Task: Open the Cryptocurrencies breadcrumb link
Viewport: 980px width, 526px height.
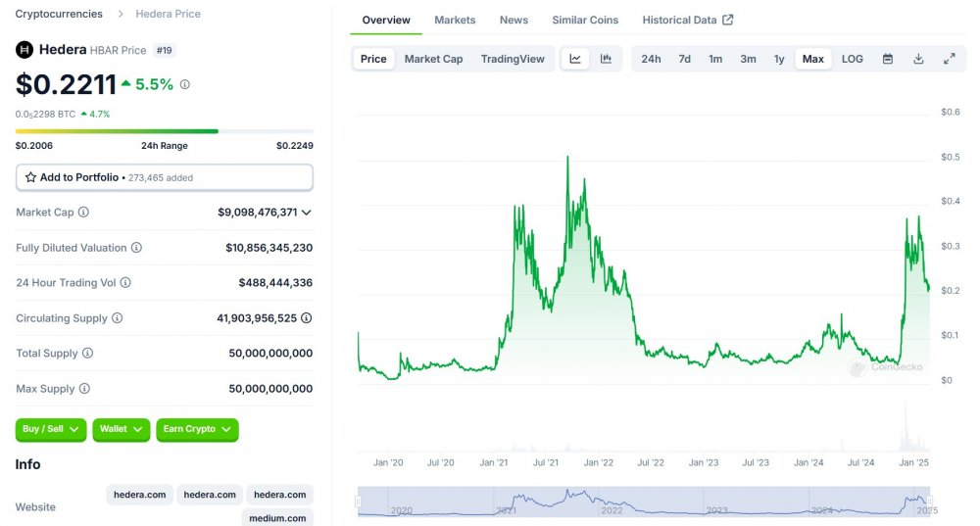Action: [x=59, y=14]
